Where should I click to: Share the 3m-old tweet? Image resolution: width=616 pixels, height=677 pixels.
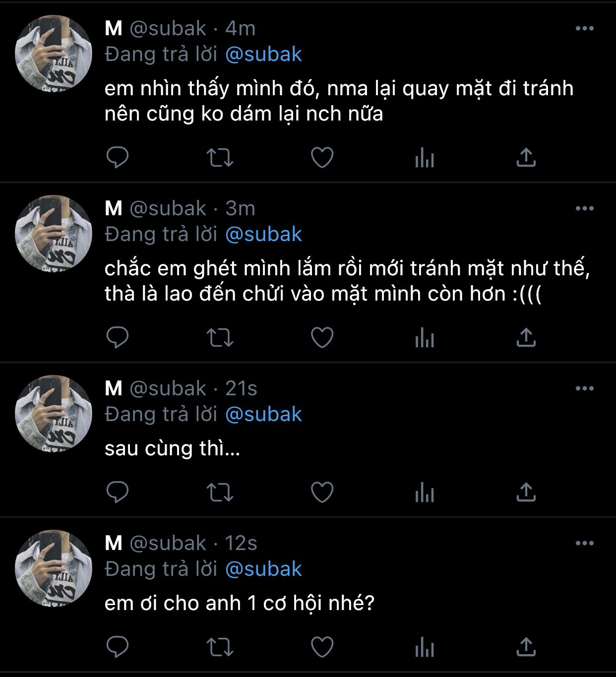click(526, 338)
